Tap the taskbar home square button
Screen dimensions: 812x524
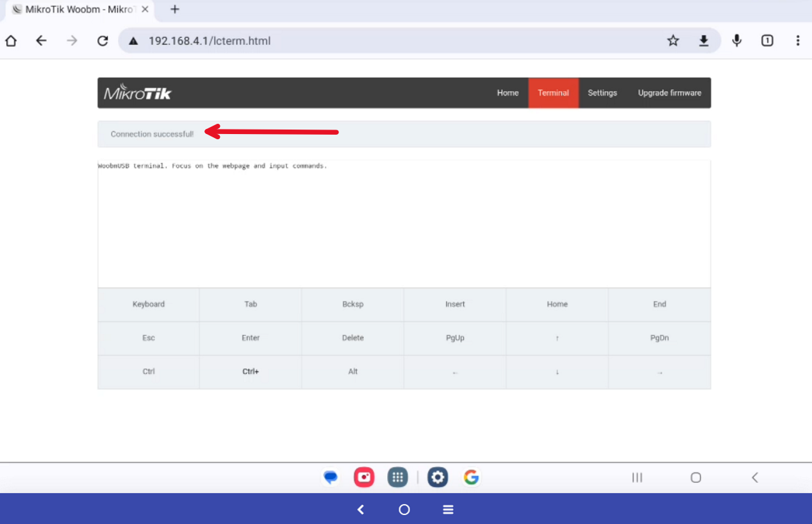[x=696, y=477]
